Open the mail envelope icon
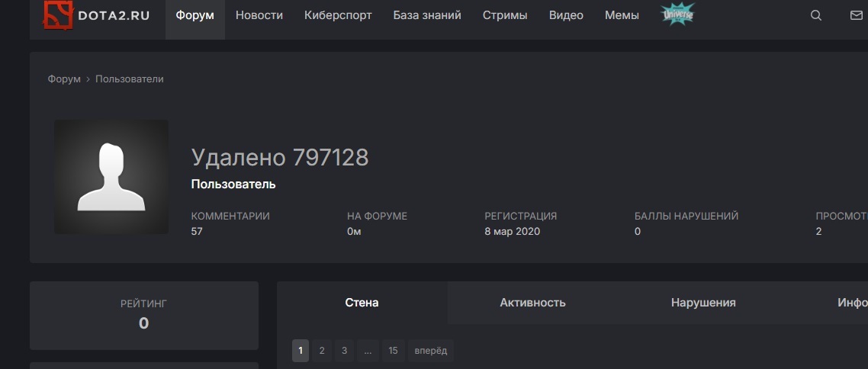This screenshot has width=868, height=369. [x=856, y=15]
